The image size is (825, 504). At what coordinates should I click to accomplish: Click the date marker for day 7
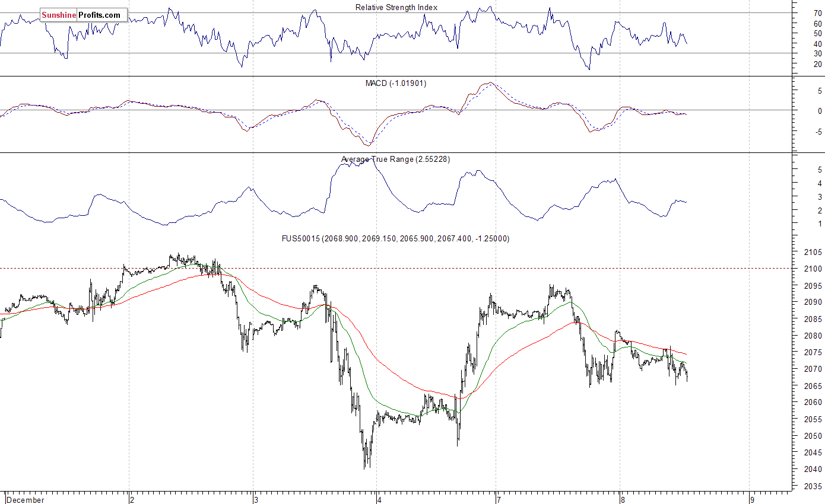(499, 500)
